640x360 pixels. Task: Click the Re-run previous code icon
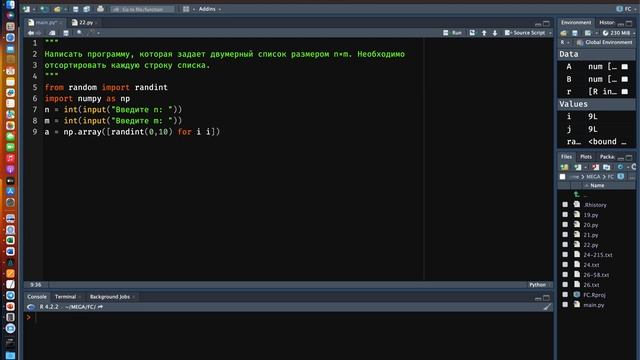tap(472, 33)
